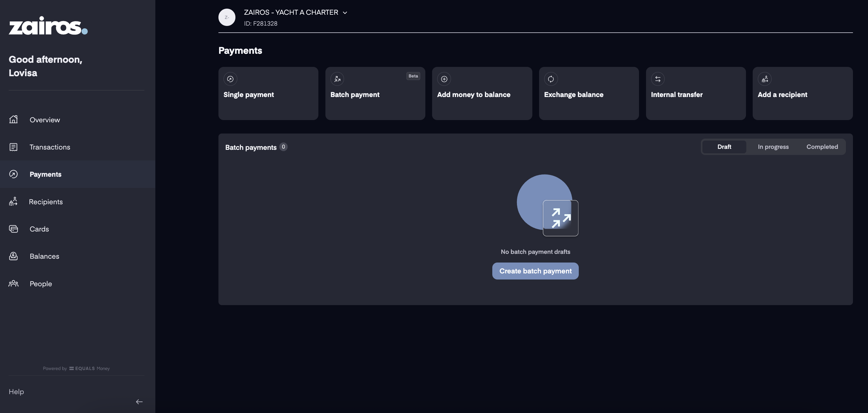Image resolution: width=868 pixels, height=413 pixels.
Task: Select Add a recipient card
Action: pyautogui.click(x=803, y=93)
